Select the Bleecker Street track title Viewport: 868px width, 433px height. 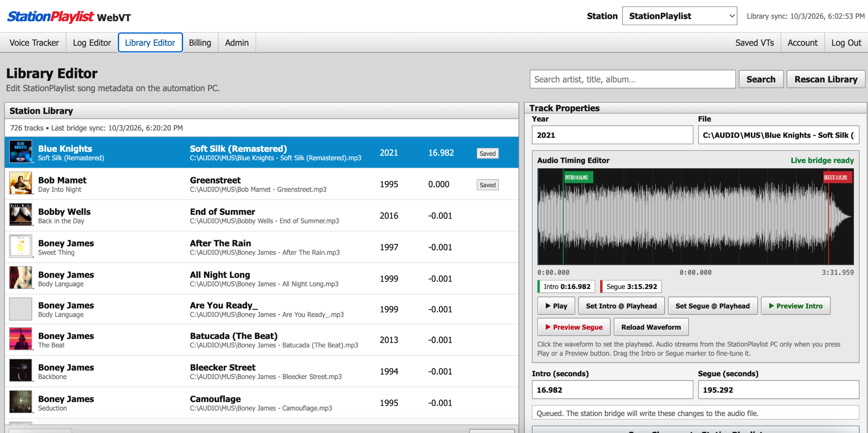click(x=223, y=367)
